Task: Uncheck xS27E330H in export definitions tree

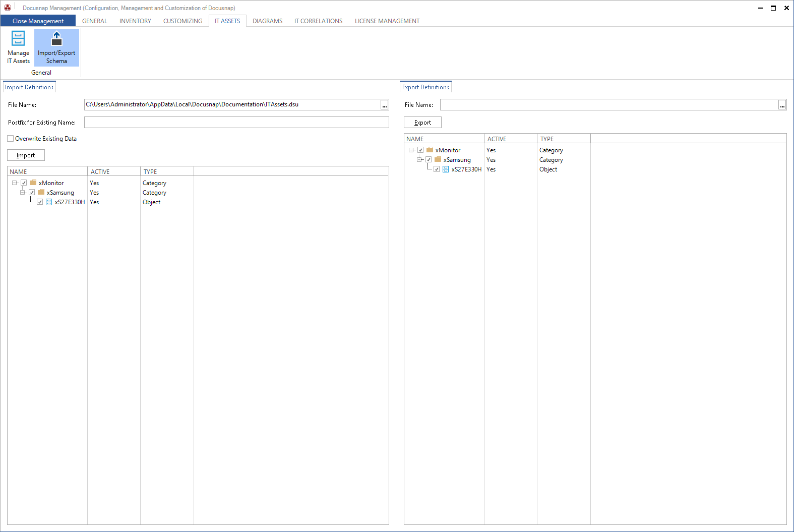Action: click(x=437, y=169)
